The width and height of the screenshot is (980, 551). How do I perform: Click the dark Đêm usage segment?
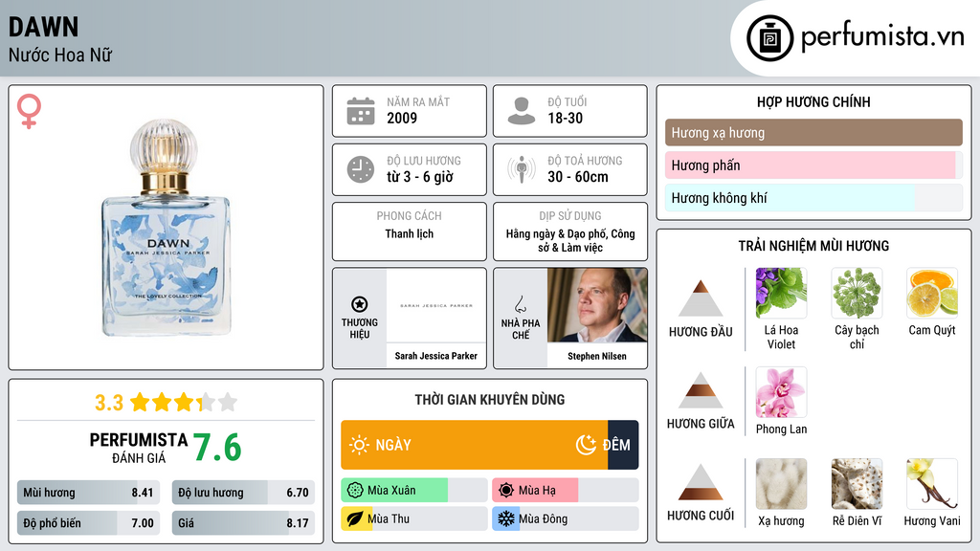623,445
